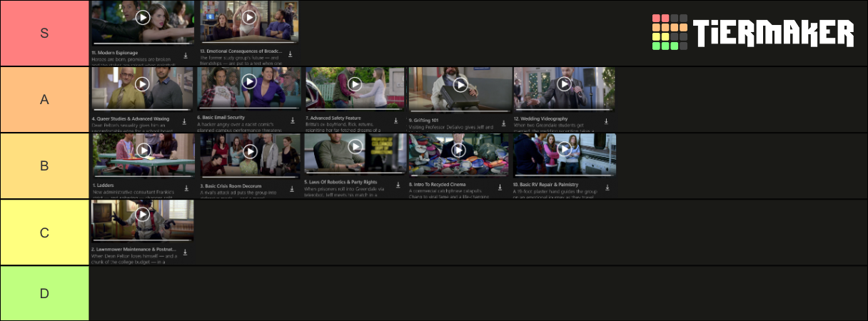The image size is (868, 321).
Task: Play Queer Studies & Advanced Waxing
Action: (142, 83)
